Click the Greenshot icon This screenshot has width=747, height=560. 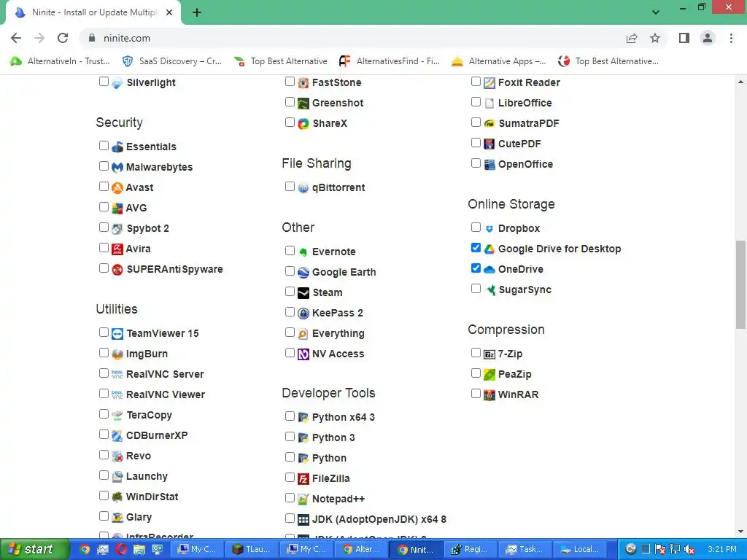303,104
